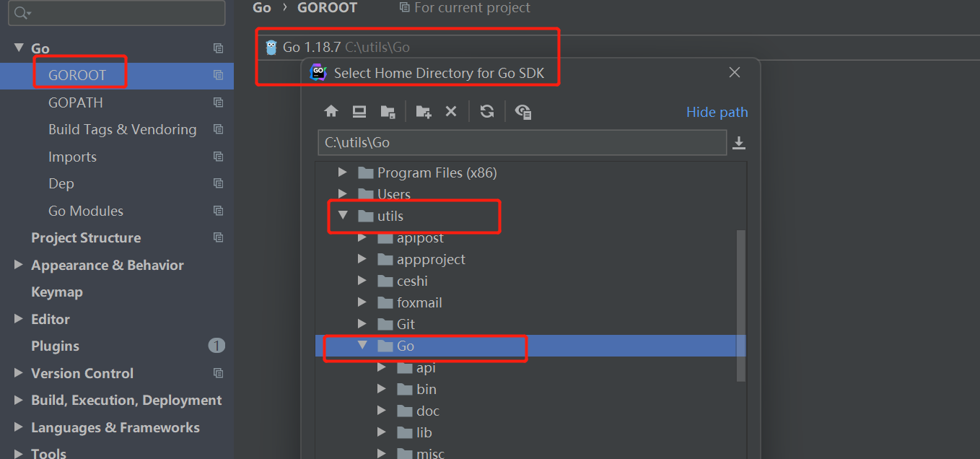
Task: Click the GoLand logo in dialog title
Action: click(318, 73)
